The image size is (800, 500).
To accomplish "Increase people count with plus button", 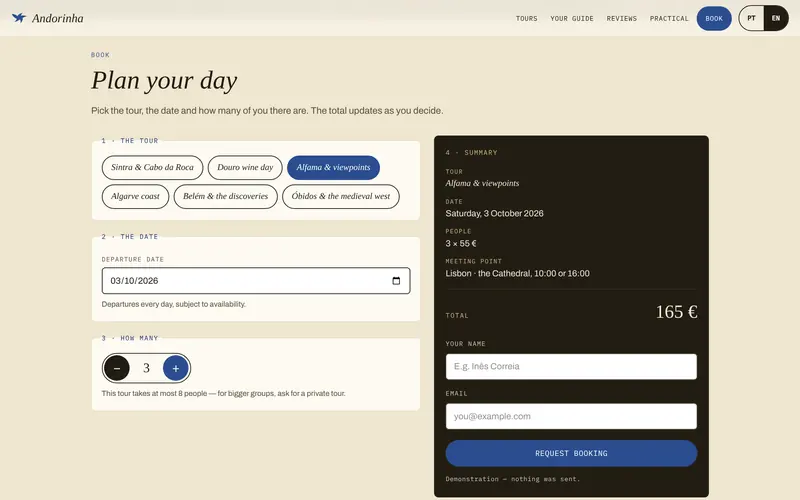I will coord(176,368).
